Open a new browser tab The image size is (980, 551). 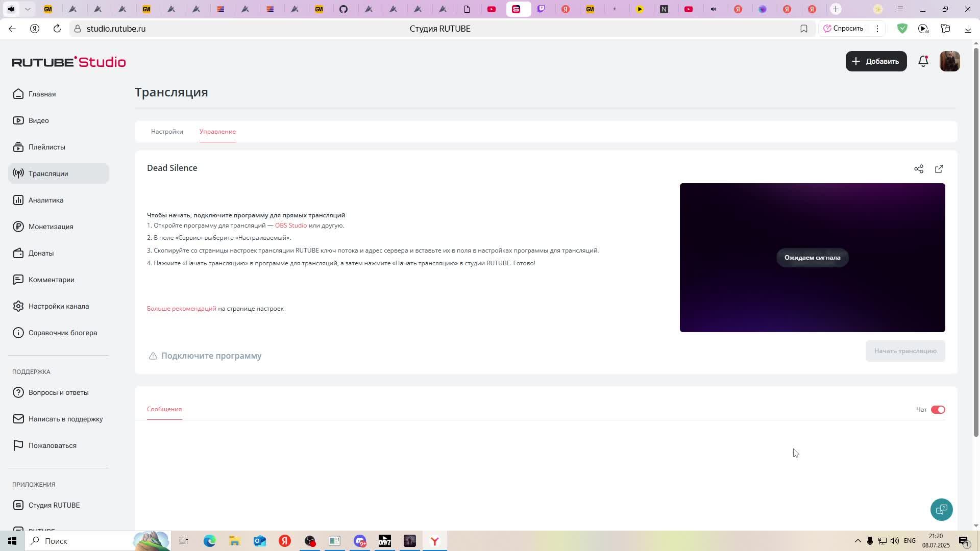click(836, 9)
